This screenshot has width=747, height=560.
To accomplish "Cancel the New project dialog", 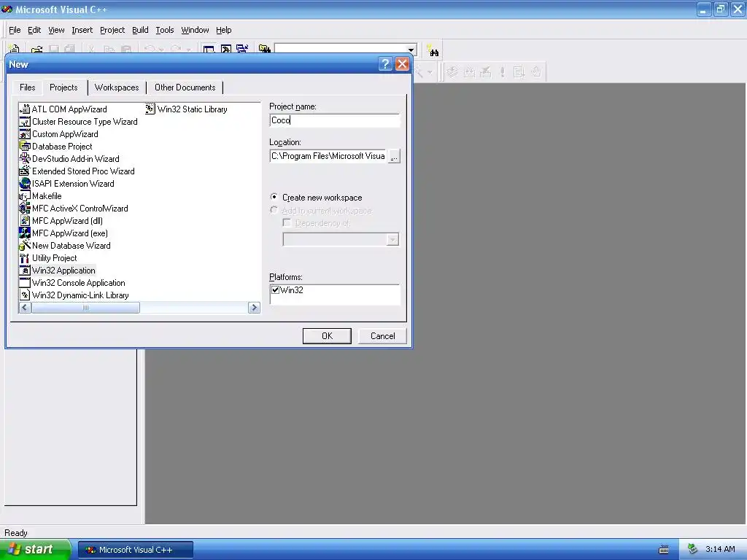I will coord(382,335).
